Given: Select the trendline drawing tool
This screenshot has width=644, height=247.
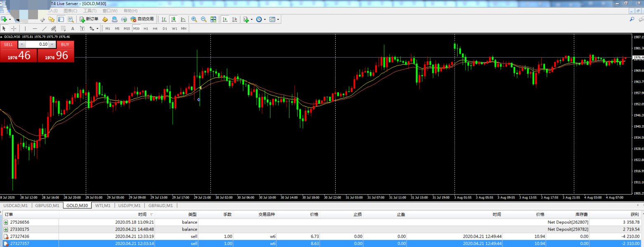Looking at the screenshot, I should pos(44,28).
